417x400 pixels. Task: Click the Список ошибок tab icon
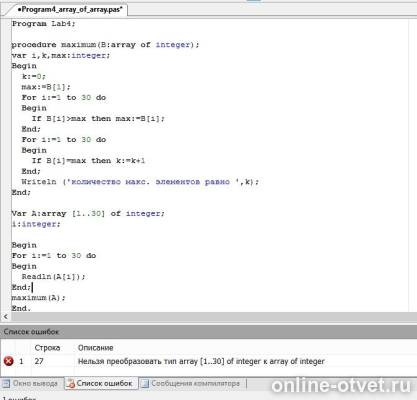point(70,384)
